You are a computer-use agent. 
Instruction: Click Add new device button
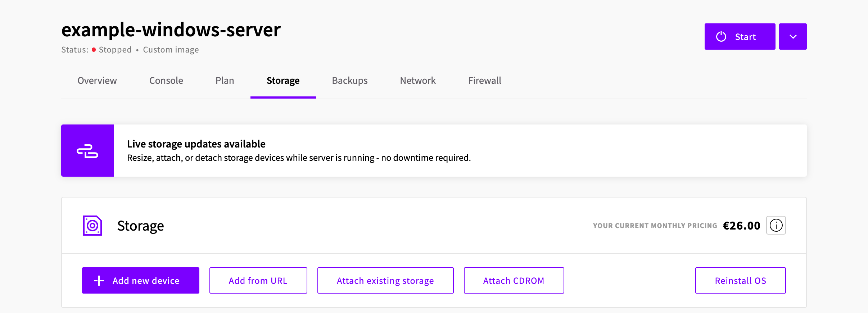pos(141,281)
